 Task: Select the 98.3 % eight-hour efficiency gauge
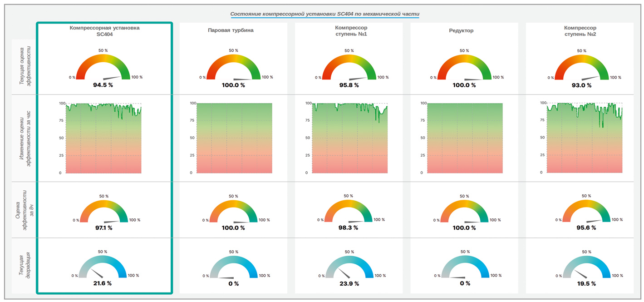point(349,213)
